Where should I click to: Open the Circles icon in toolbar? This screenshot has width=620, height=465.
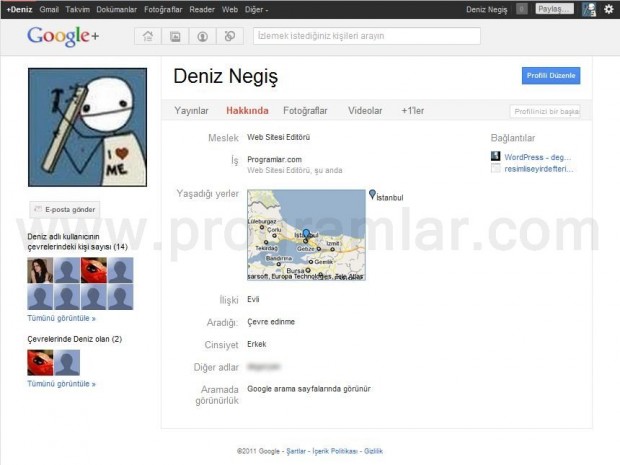pyautogui.click(x=230, y=36)
